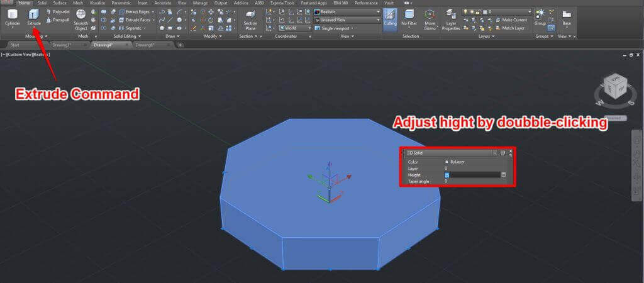
Task: Open the Add-ins ribbon tab
Action: (241, 3)
